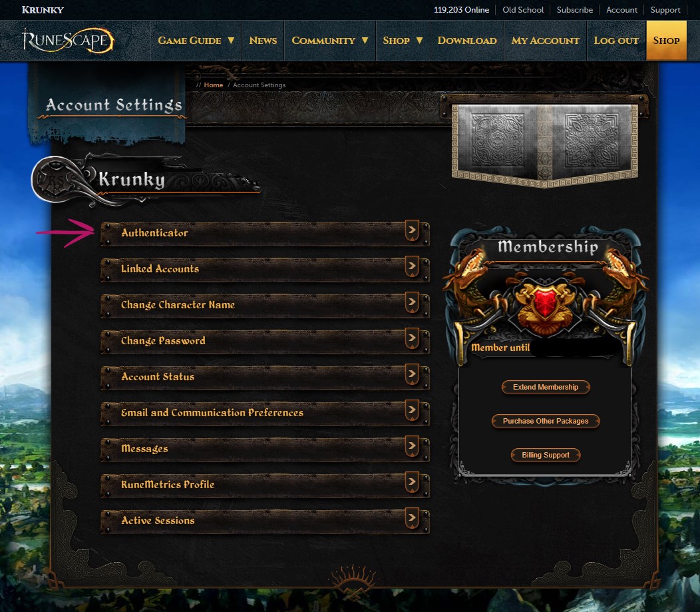Screen dimensions: 700x612
Task: Click the arrow icon on Linked Accounts row
Action: (x=412, y=266)
